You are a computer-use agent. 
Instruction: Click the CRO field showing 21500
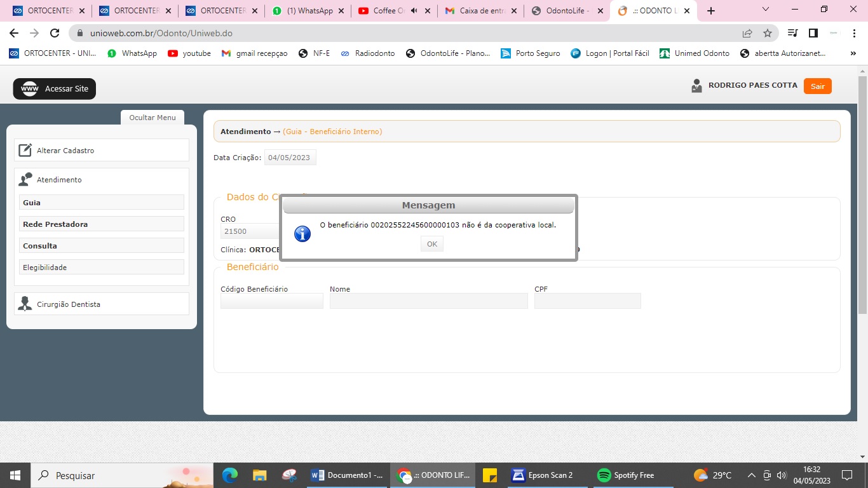click(250, 232)
